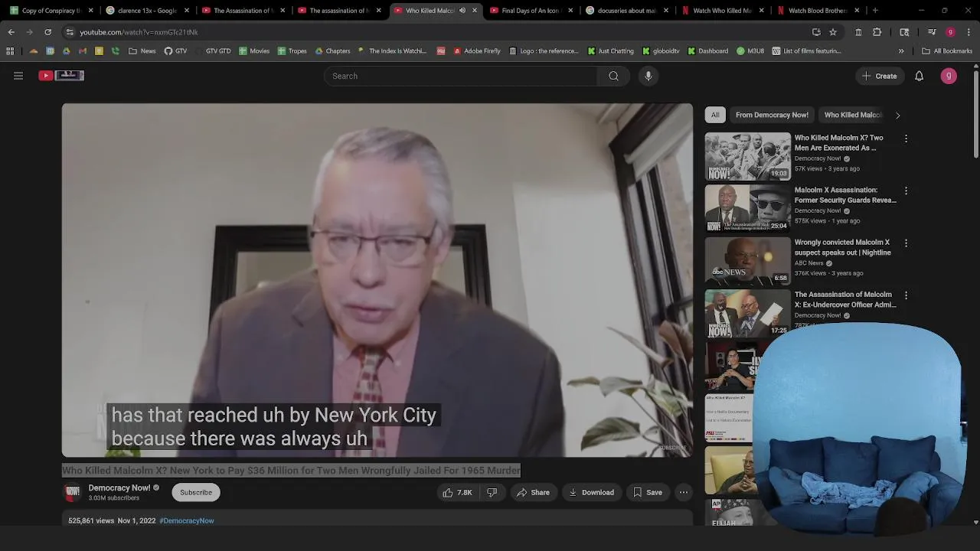Open the Movies bookmark
This screenshot has width=980, height=551.
[x=253, y=51]
